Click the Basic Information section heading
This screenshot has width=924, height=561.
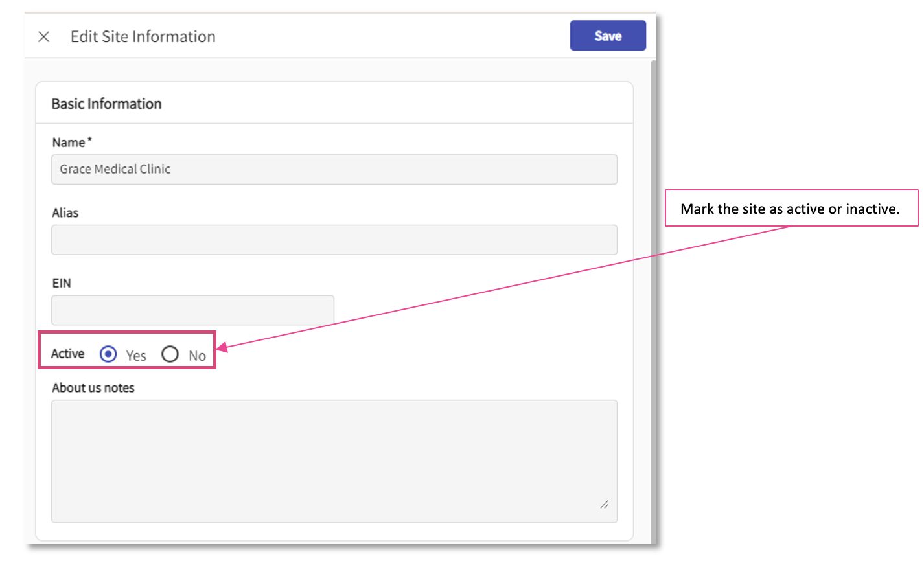[106, 104]
